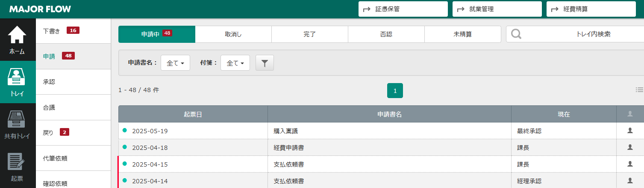Image resolution: width=644 pixels, height=188 pixels.
Task: Select the トレイ tray icon
Action: point(18,82)
